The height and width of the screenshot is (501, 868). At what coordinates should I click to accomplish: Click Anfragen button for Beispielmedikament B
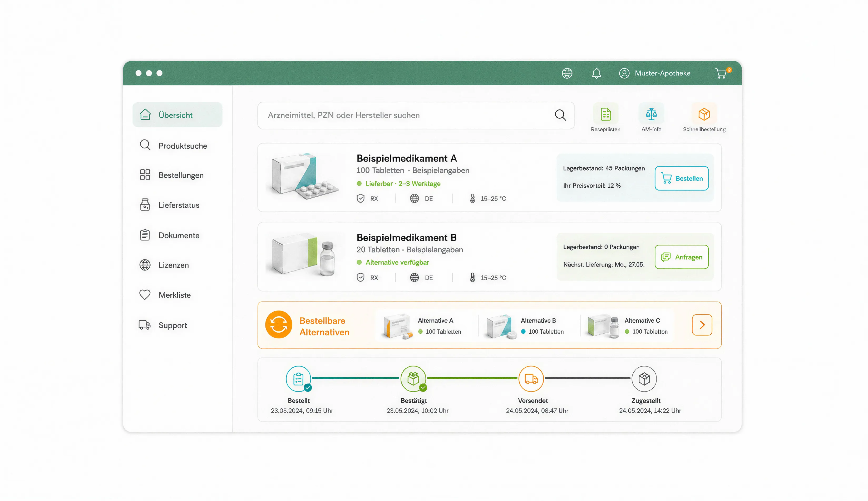pos(681,257)
